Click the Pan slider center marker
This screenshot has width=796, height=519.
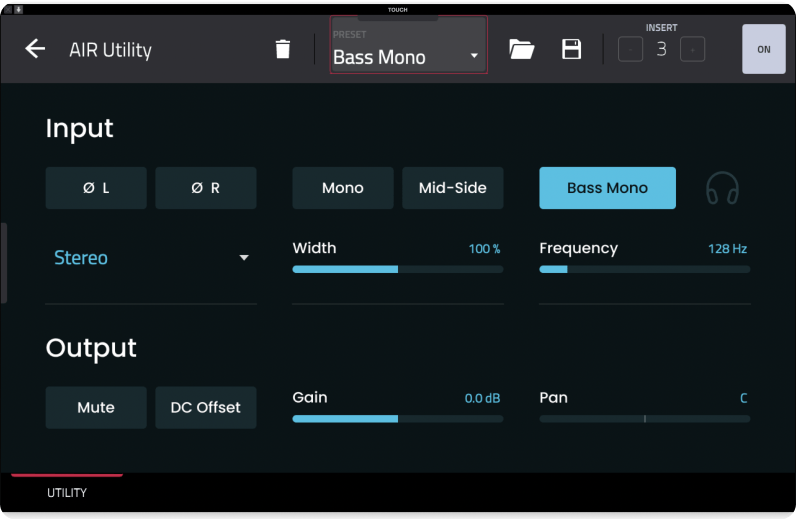coord(645,419)
